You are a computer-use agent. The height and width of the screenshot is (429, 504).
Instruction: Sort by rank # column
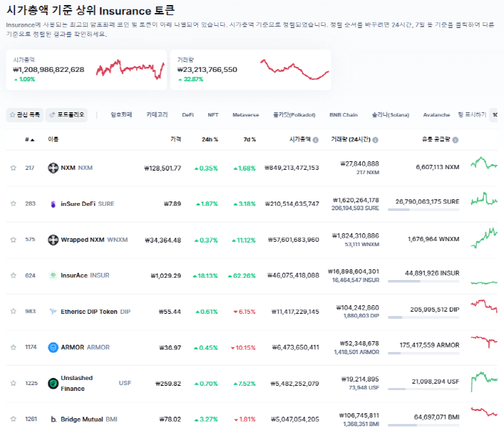[x=30, y=140]
